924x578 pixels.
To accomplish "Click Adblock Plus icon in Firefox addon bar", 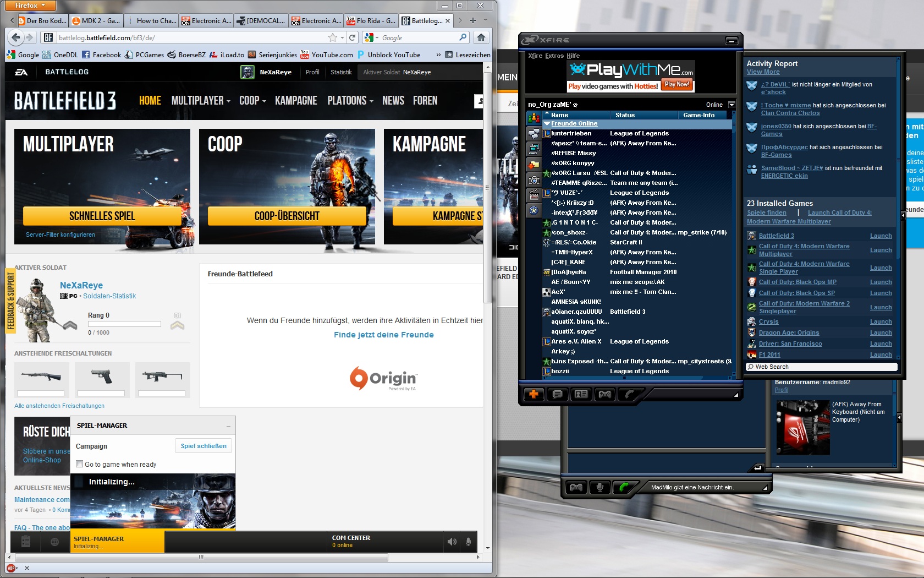I will click(11, 568).
